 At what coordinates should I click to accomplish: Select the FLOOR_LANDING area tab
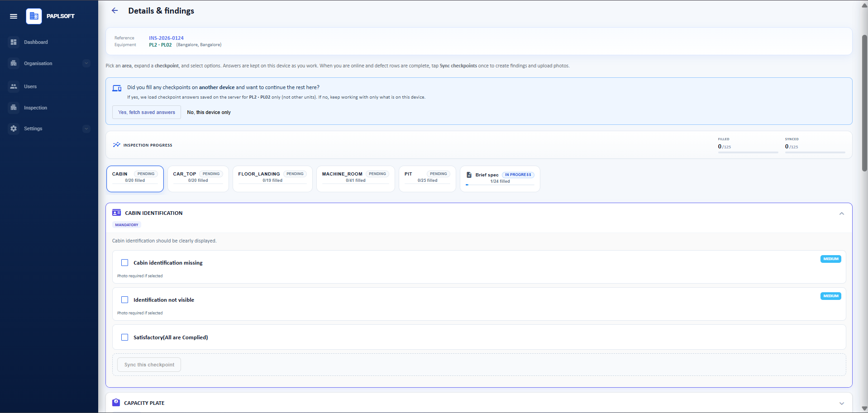[272, 179]
